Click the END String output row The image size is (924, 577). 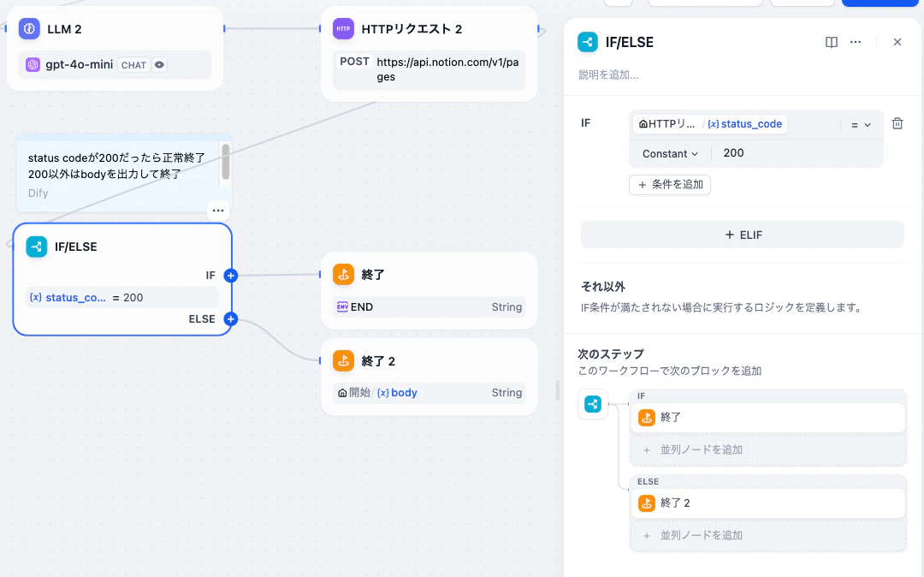429,307
